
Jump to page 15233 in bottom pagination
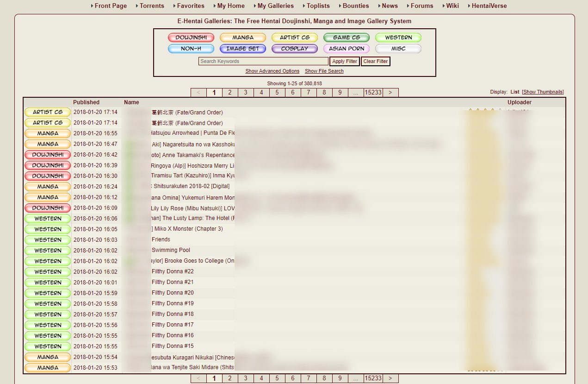click(x=373, y=378)
